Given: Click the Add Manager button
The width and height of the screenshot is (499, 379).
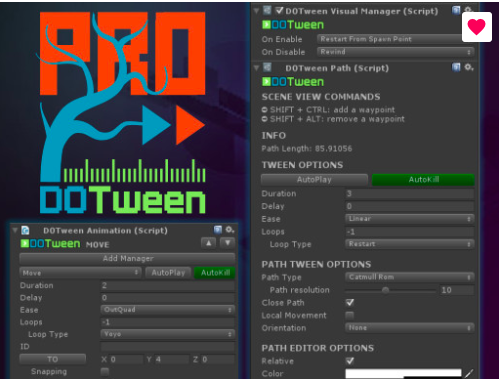Looking at the screenshot, I should click(x=127, y=258).
